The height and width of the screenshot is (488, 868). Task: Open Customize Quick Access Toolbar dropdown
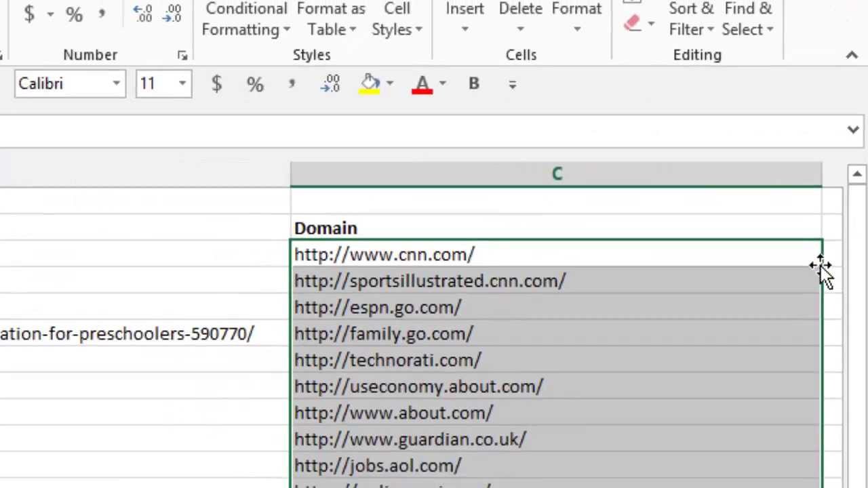coord(513,85)
